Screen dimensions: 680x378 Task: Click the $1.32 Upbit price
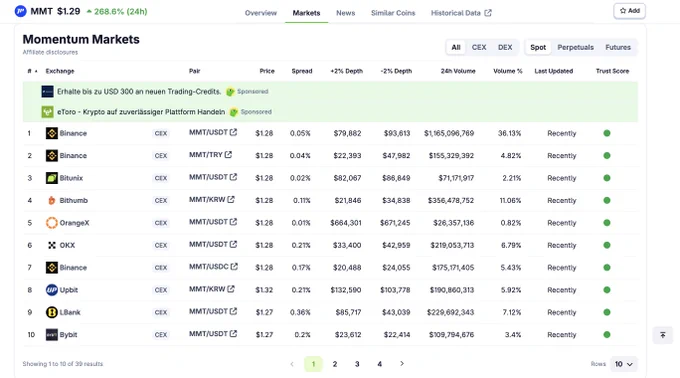click(x=264, y=290)
